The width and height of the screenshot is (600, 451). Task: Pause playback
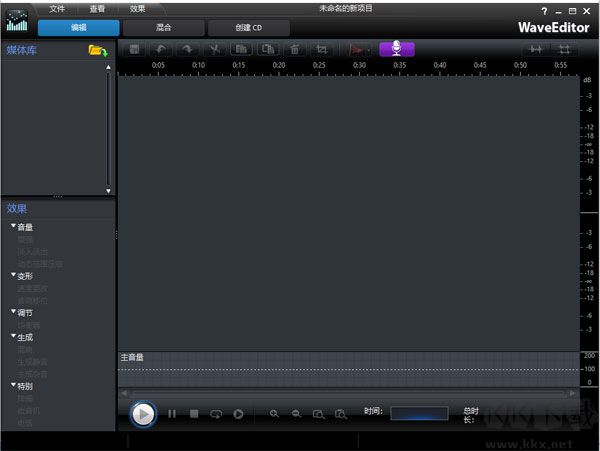tap(172, 414)
